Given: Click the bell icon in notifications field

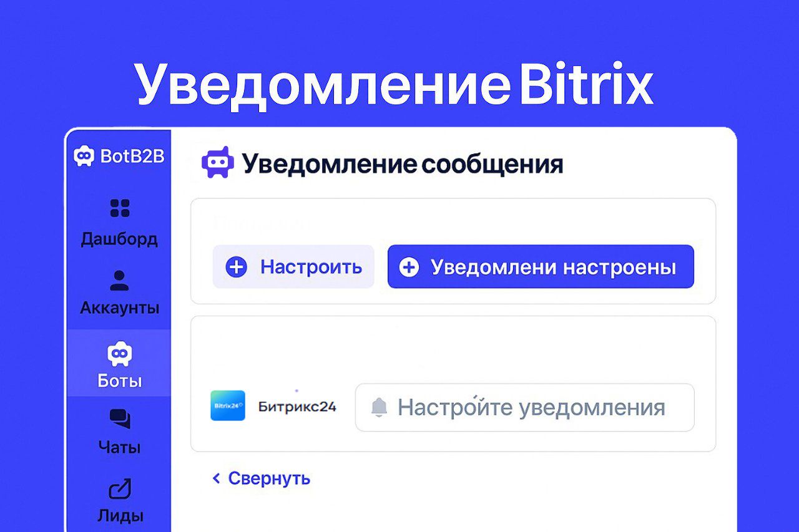Looking at the screenshot, I should click(379, 408).
